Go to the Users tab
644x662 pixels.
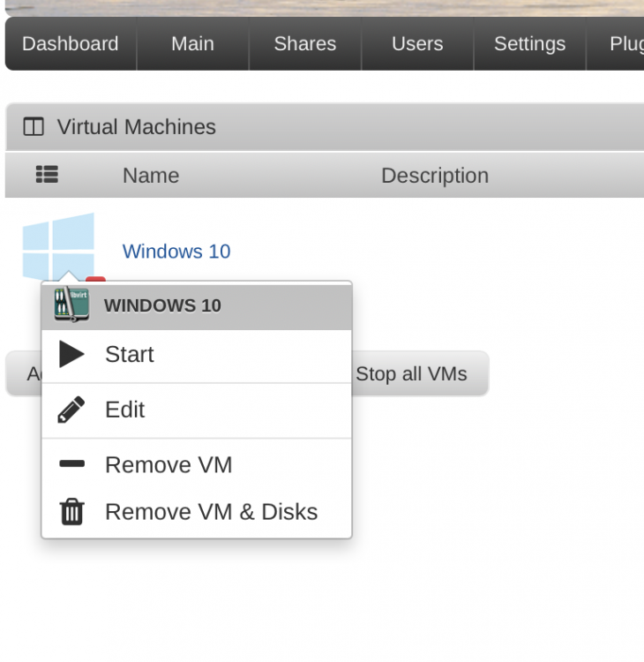[x=417, y=44]
